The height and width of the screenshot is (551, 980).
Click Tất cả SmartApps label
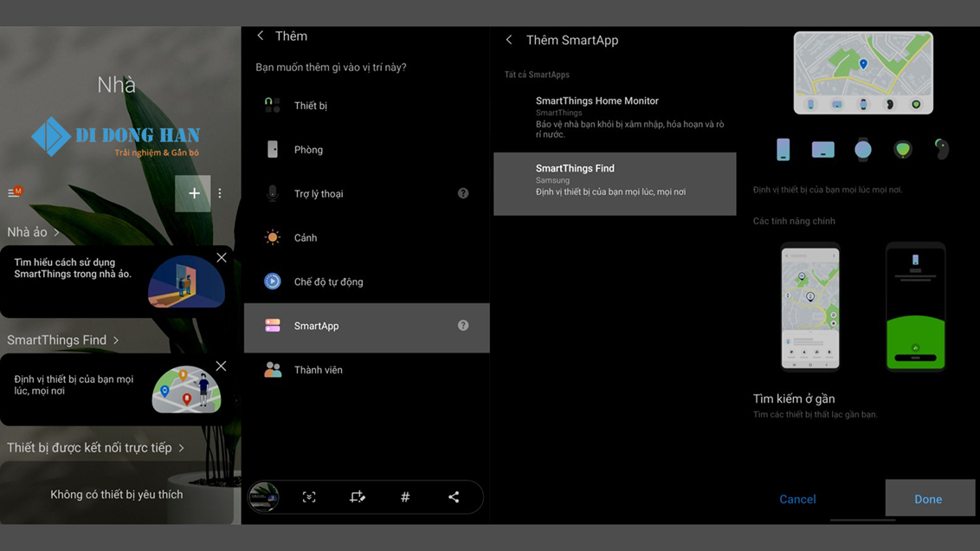coord(537,75)
